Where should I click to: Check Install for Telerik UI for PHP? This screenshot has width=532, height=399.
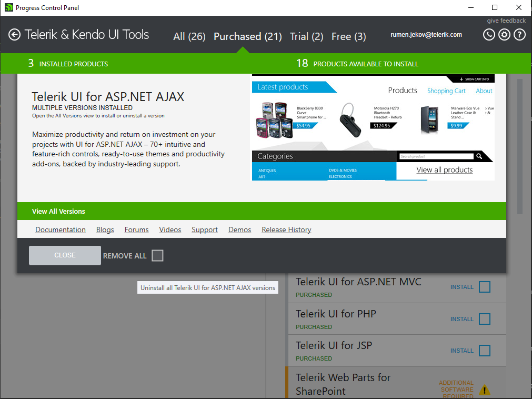pos(485,319)
